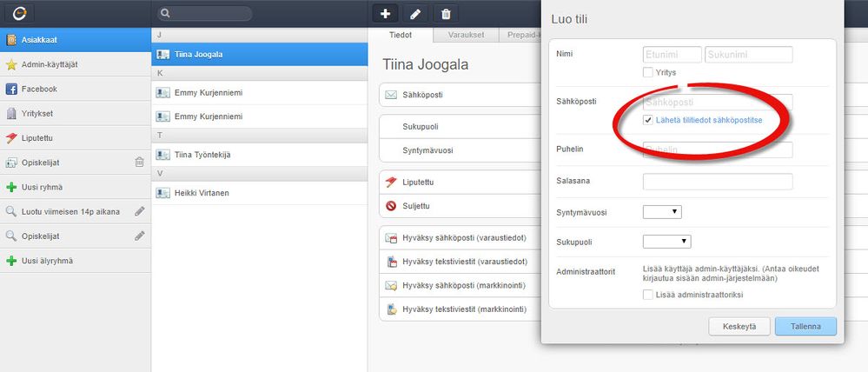Viewport: 868px width, 372px height.
Task: Switch to the Varaukset tab
Action: 466,35
